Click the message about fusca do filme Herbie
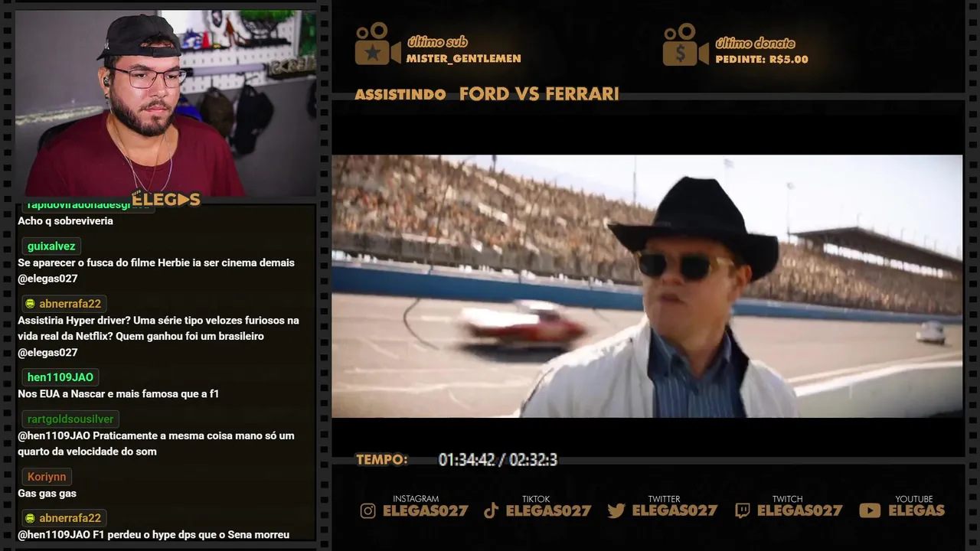The image size is (980, 551). click(x=156, y=271)
